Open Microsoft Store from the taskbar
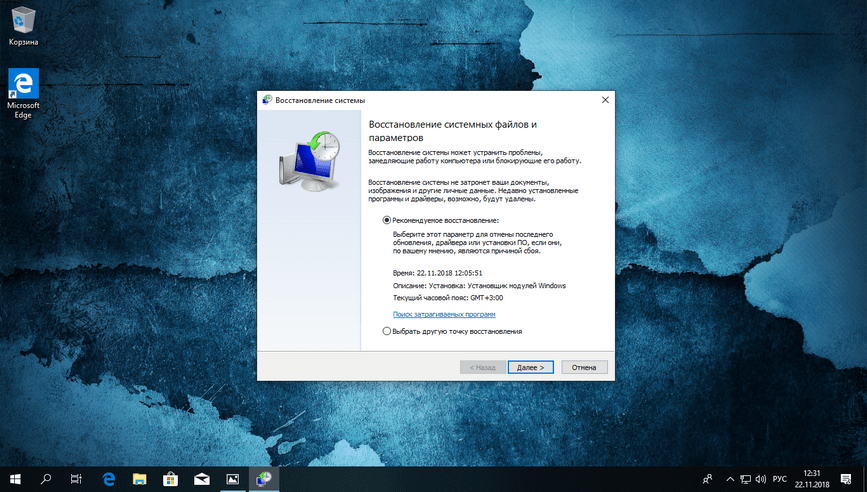This screenshot has height=492, width=867. pos(170,479)
